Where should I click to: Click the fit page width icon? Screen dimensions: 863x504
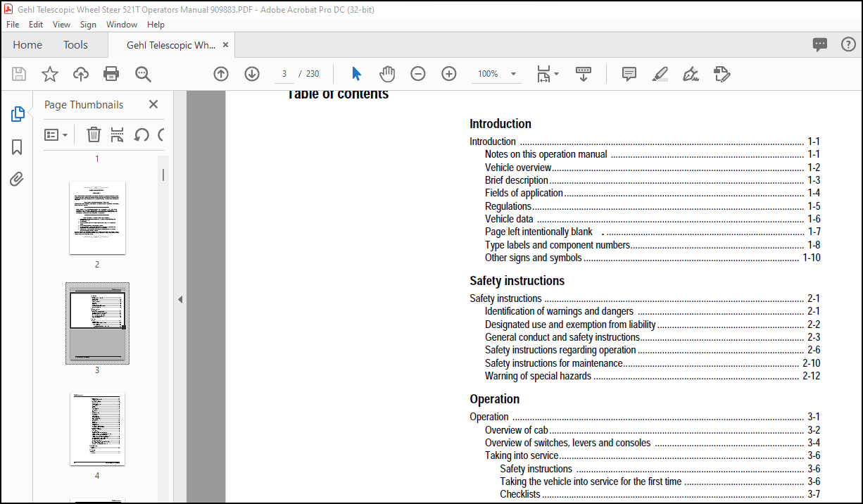click(543, 74)
